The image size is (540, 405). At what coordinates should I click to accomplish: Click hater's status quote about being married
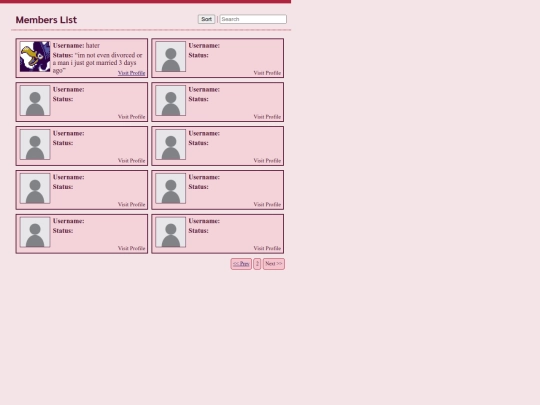point(97,63)
